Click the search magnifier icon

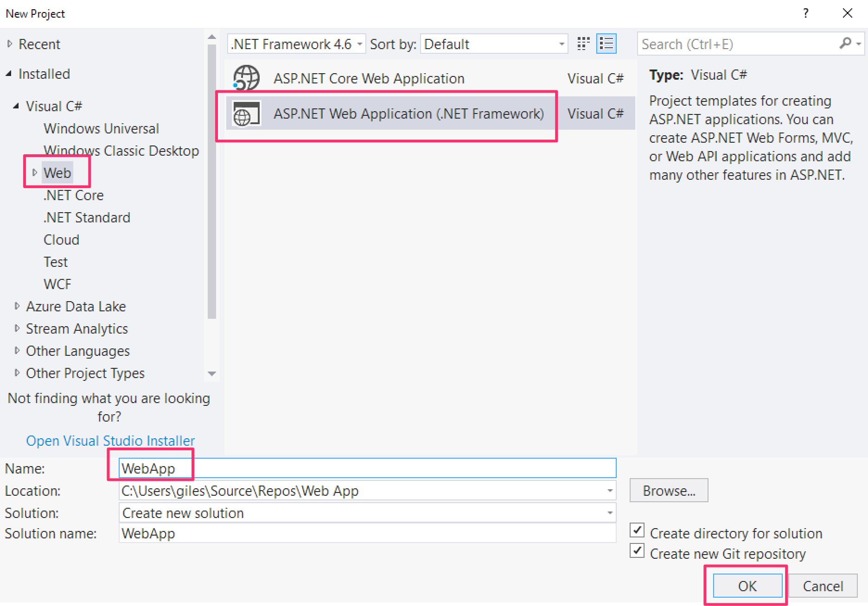(845, 44)
